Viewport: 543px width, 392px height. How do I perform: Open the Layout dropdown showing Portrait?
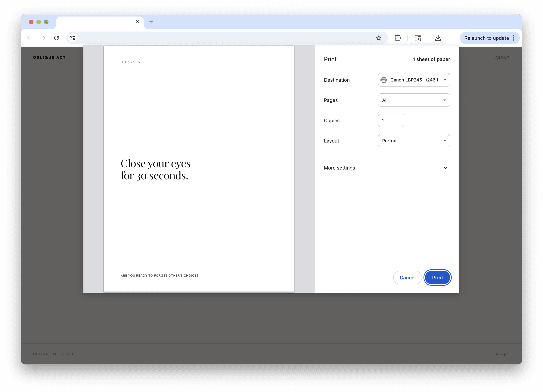[414, 141]
